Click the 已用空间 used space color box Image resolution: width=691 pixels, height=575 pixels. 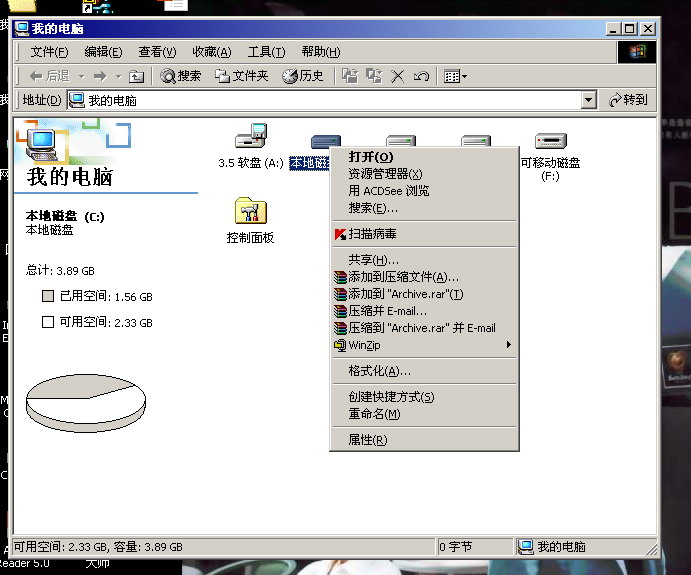point(48,296)
